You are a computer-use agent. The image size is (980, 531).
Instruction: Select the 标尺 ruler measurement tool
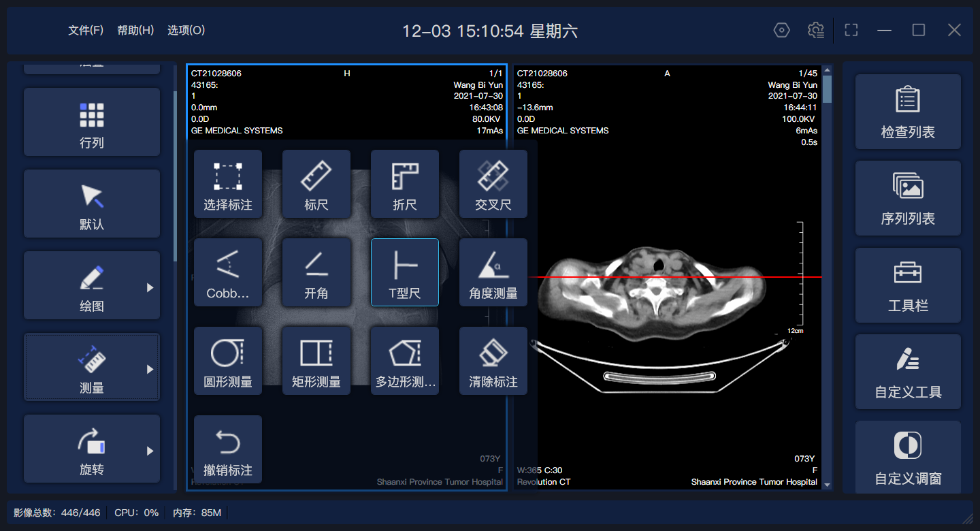(x=316, y=184)
